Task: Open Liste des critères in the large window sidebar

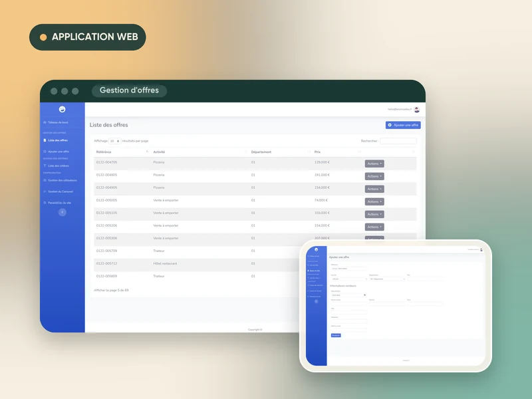Action: tap(57, 166)
